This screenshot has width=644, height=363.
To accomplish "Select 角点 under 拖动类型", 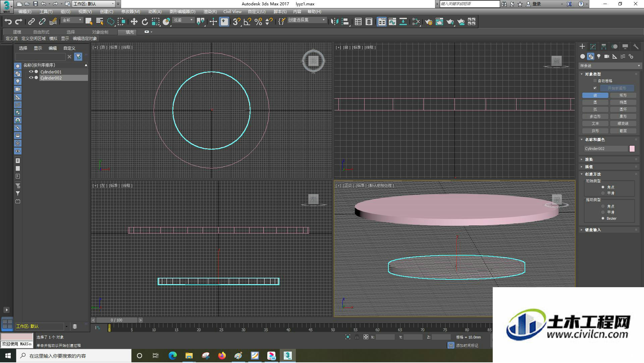I will pos(603,206).
